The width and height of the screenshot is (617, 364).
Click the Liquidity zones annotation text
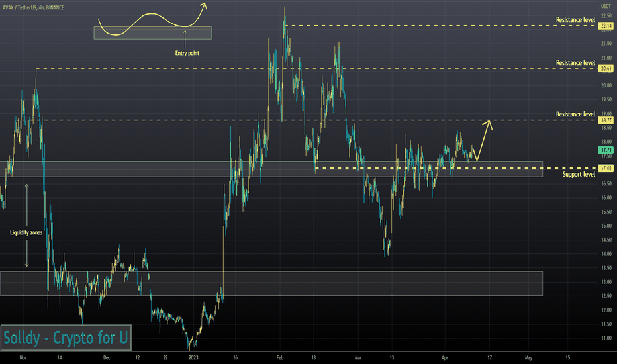[x=26, y=232]
